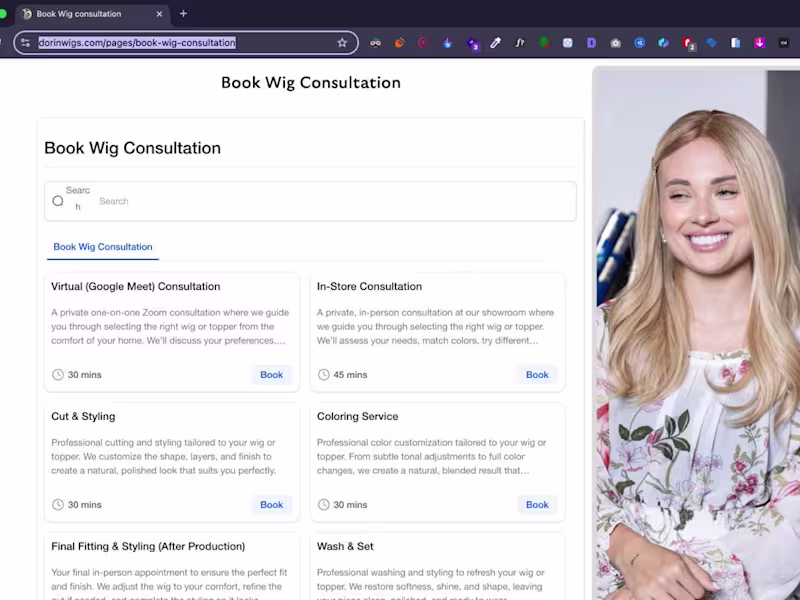800x600 pixels.
Task: Click the 45 mins duration label
Action: pyautogui.click(x=350, y=374)
